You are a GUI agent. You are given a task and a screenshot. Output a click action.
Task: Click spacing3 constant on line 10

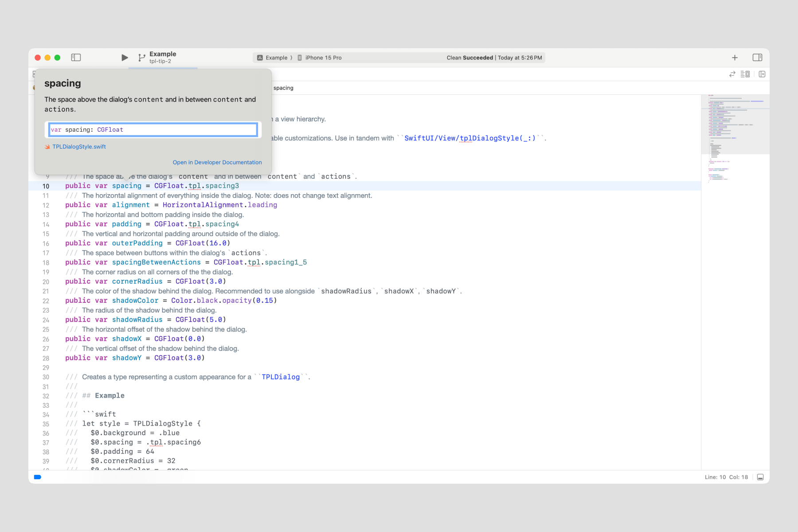pyautogui.click(x=222, y=186)
